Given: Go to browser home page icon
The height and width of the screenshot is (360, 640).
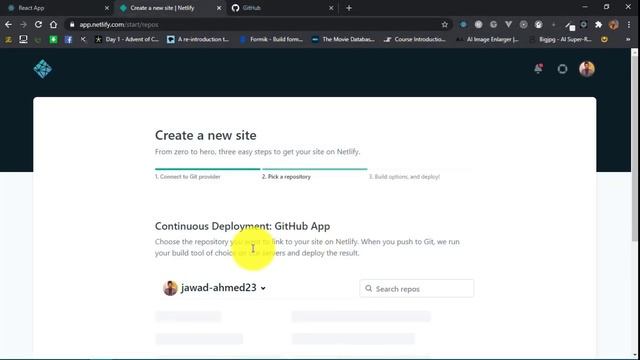Looking at the screenshot, I should 53,24.
